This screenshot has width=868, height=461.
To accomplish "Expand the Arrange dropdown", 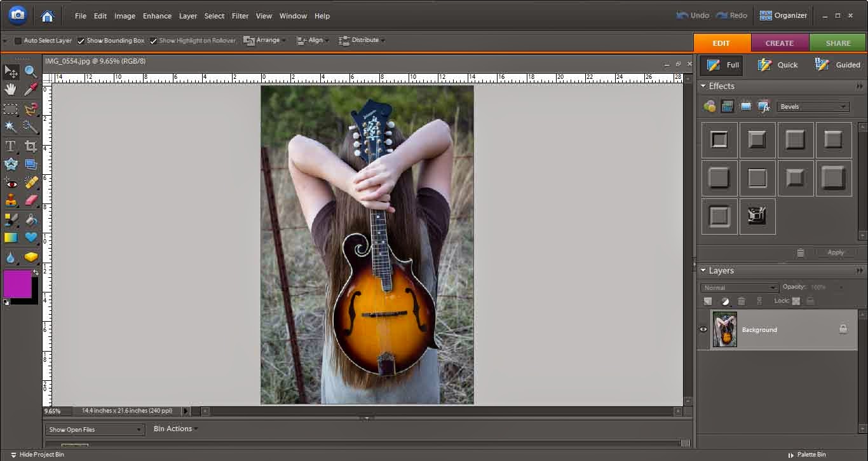I will (x=265, y=40).
